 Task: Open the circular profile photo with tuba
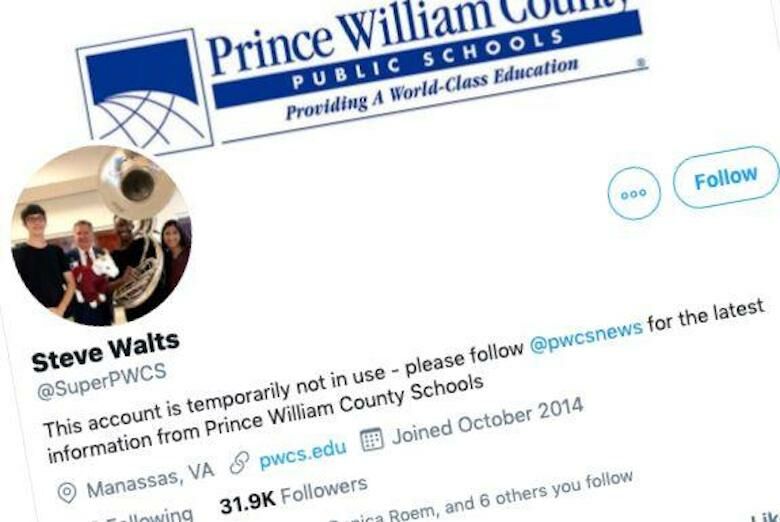[101, 236]
